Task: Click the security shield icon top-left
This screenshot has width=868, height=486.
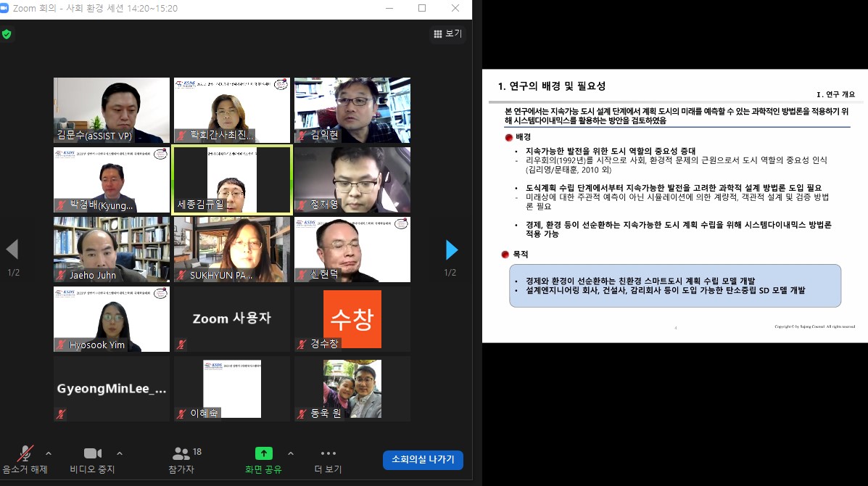Action: tap(7, 33)
